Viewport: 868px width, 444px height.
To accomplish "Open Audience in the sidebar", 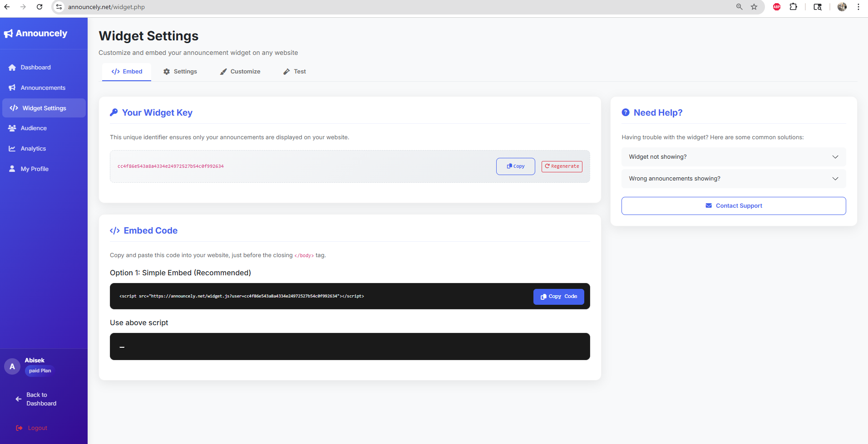I will click(x=44, y=128).
